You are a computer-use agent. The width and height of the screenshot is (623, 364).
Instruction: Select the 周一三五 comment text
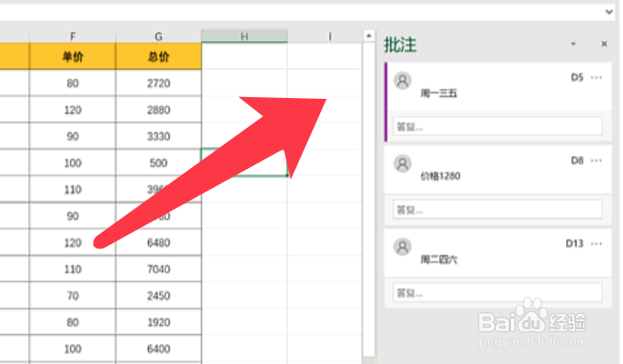438,94
